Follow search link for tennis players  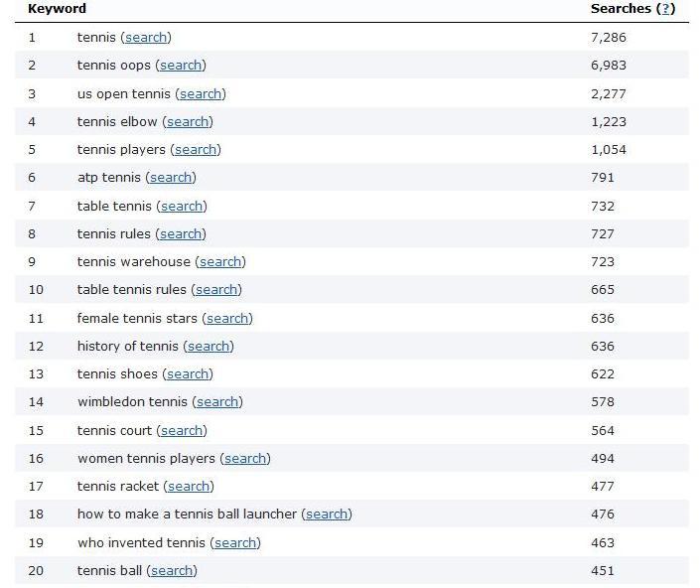tap(196, 150)
